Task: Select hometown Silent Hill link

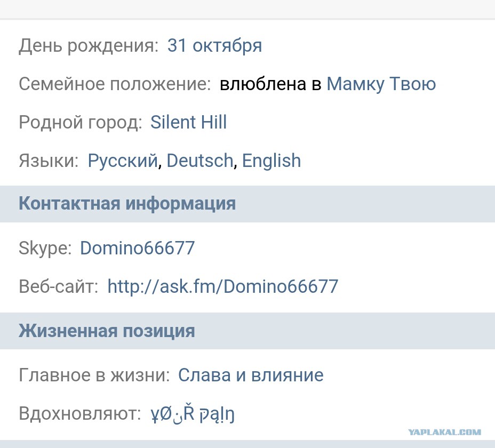Action: 188,122
